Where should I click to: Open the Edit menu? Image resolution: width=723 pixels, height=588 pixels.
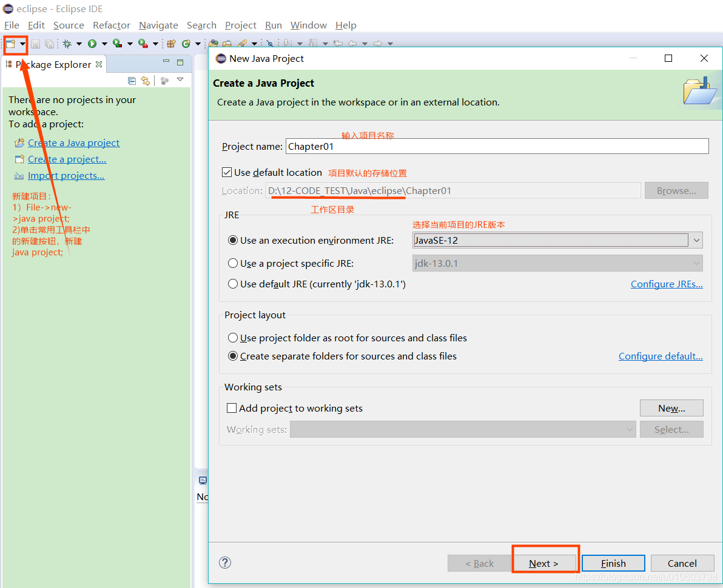36,25
